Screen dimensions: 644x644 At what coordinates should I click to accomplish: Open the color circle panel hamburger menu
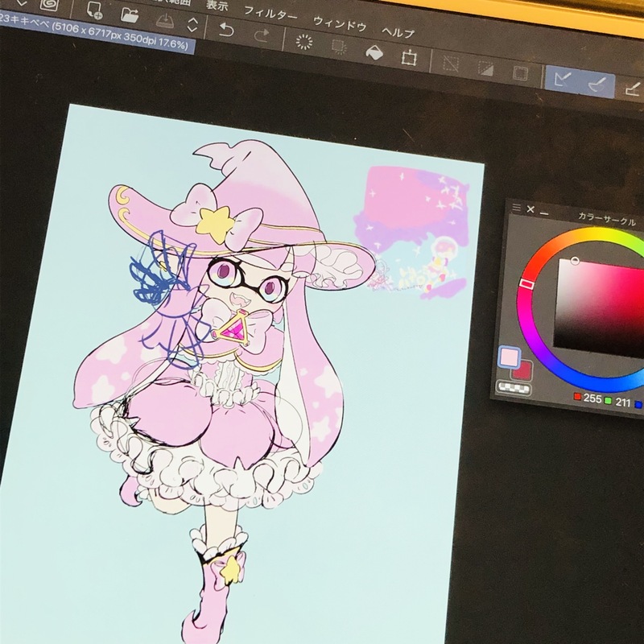516,208
